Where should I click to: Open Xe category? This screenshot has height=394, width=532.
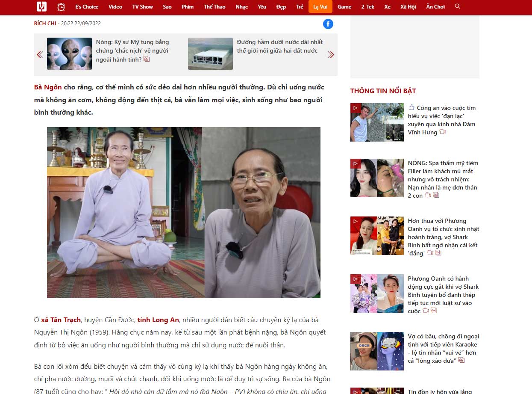pyautogui.click(x=387, y=6)
